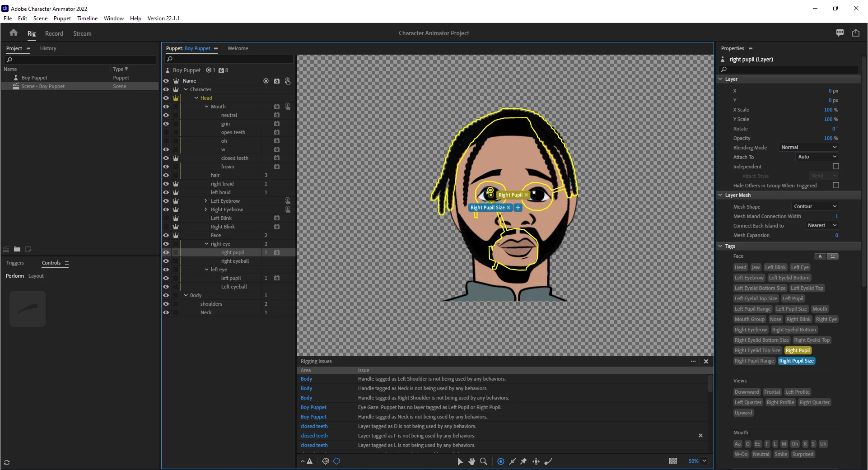Click the behavior icon on right pupil row
This screenshot has height=470, width=868.
point(277,252)
